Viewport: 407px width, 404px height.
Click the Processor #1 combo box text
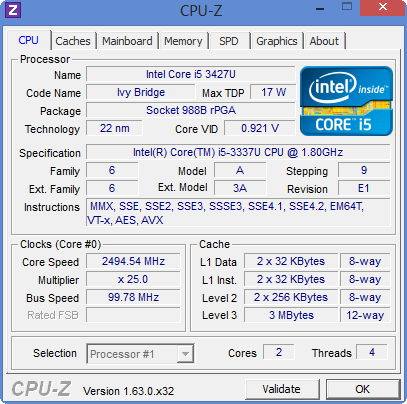coord(122,354)
